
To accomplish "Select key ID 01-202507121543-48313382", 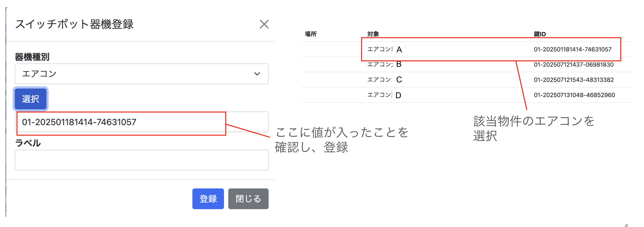I will point(574,80).
